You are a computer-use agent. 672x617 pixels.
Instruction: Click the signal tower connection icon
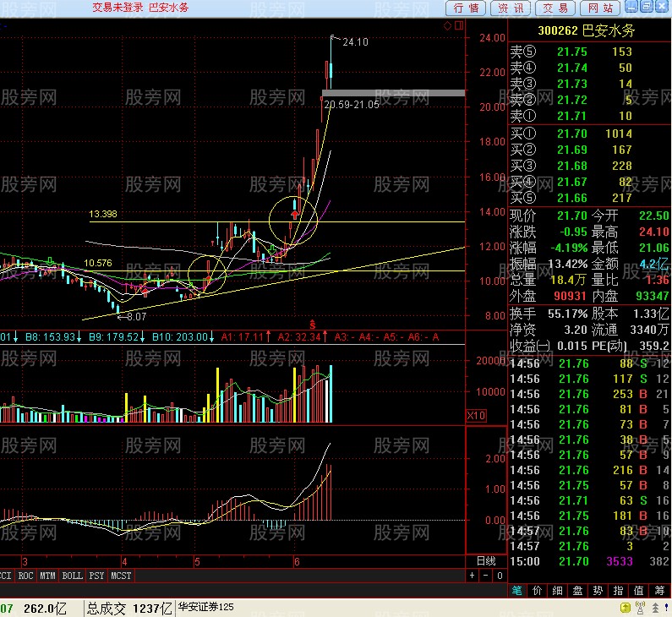point(640,608)
